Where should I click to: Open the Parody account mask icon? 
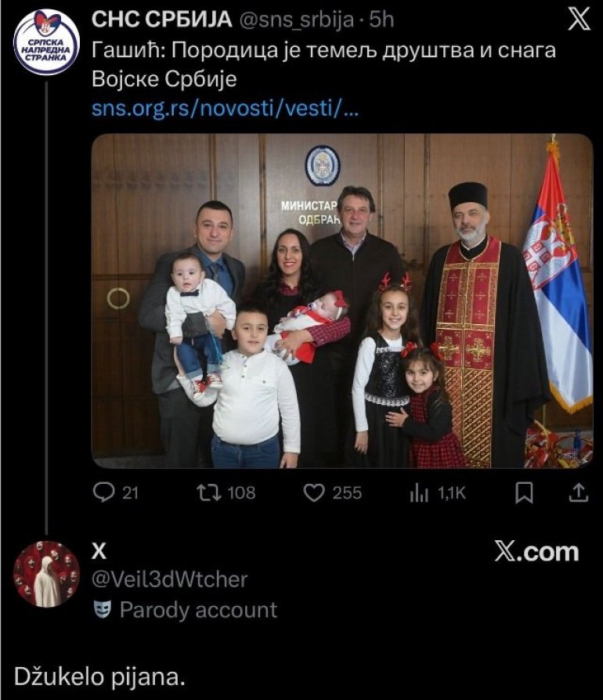[x=103, y=610]
